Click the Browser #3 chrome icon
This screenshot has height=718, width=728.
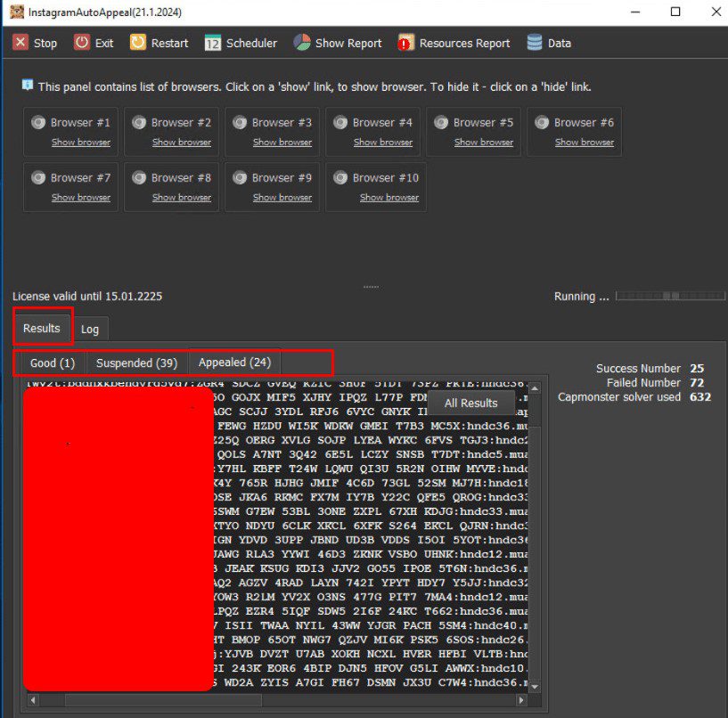tap(240, 122)
